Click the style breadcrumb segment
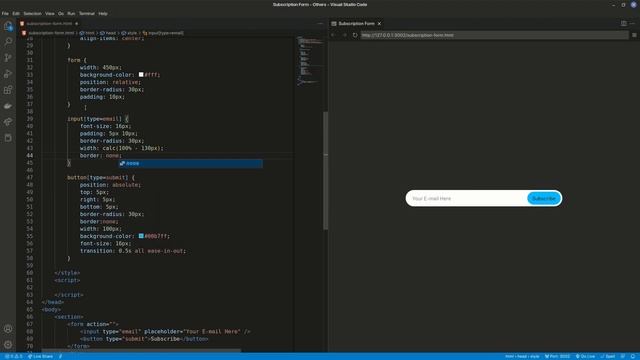 tap(129, 33)
